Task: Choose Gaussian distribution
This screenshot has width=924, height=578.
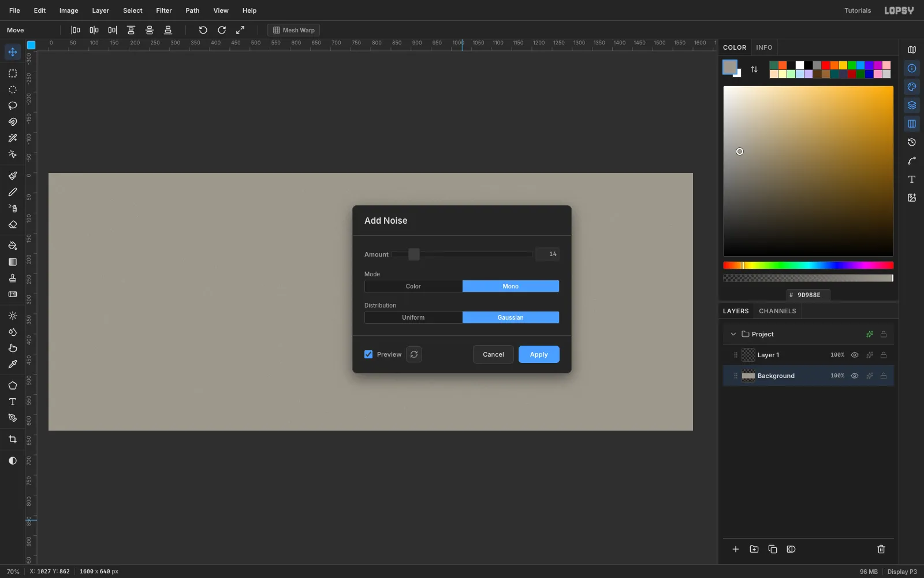Action: click(511, 317)
